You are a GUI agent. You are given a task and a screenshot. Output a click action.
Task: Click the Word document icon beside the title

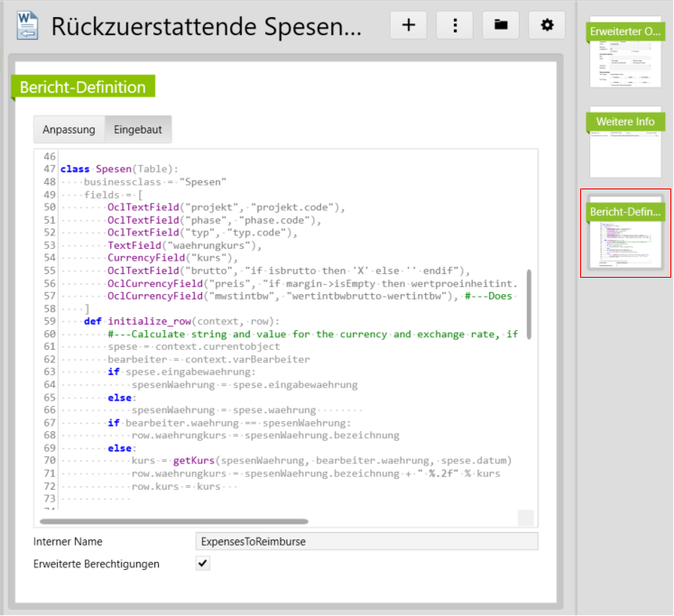[25, 26]
